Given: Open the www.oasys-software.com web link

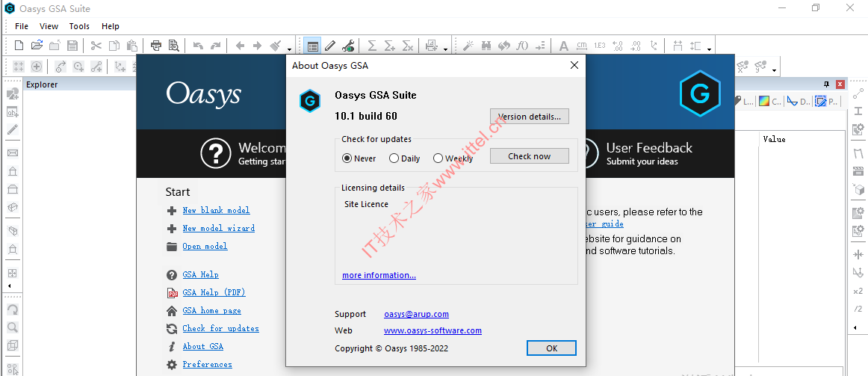Looking at the screenshot, I should 433,330.
